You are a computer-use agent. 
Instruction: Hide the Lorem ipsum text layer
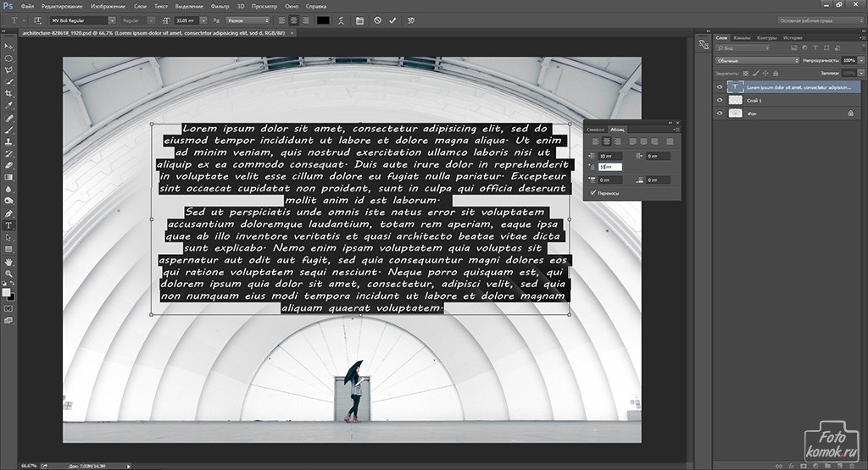[x=719, y=86]
